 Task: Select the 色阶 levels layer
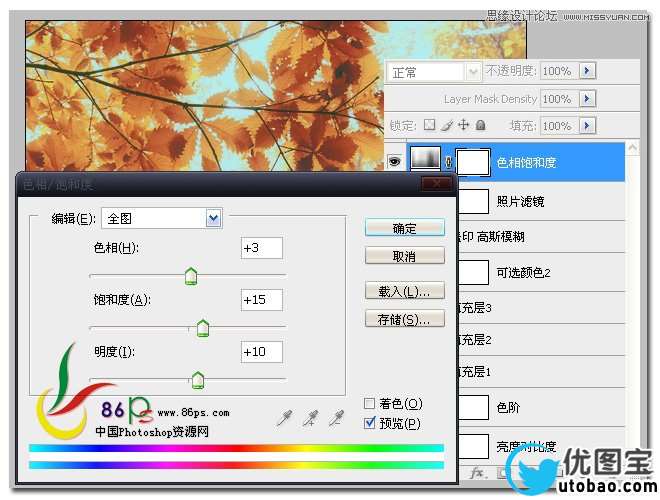[542, 407]
